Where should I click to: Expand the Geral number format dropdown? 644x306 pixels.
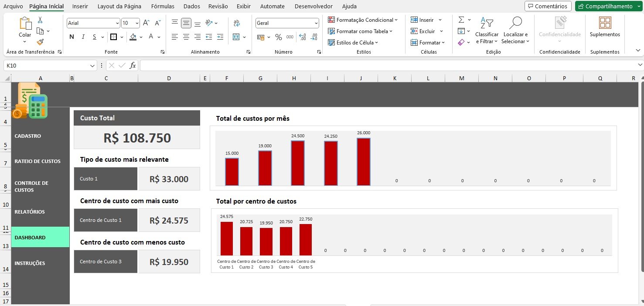[316, 23]
